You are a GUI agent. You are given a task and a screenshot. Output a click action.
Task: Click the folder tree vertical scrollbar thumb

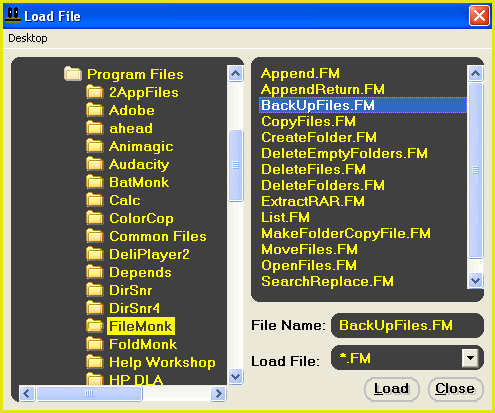pos(236,165)
